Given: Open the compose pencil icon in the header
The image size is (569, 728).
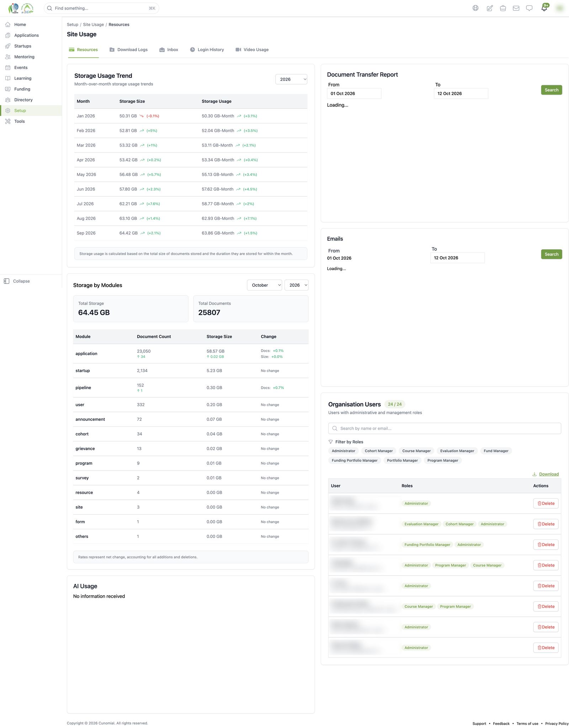Looking at the screenshot, I should coord(490,8).
